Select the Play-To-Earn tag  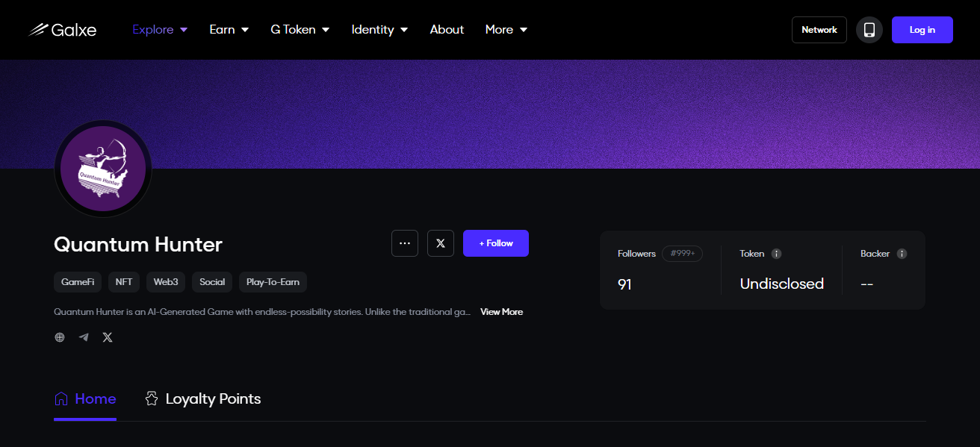[273, 282]
